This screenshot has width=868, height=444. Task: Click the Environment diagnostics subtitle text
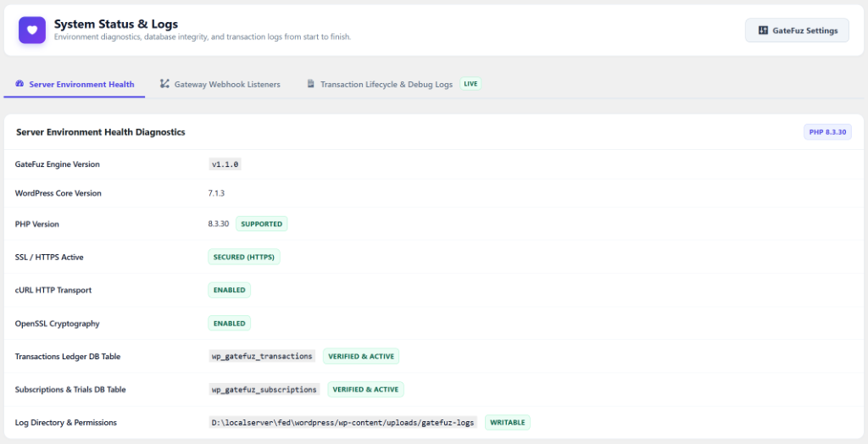pyautogui.click(x=203, y=37)
